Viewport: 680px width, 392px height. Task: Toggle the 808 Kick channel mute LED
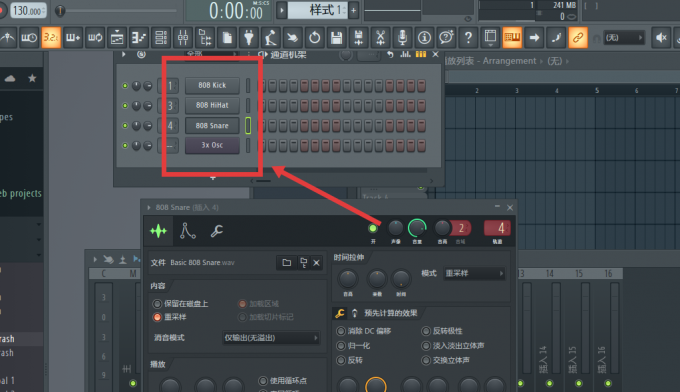pos(125,86)
